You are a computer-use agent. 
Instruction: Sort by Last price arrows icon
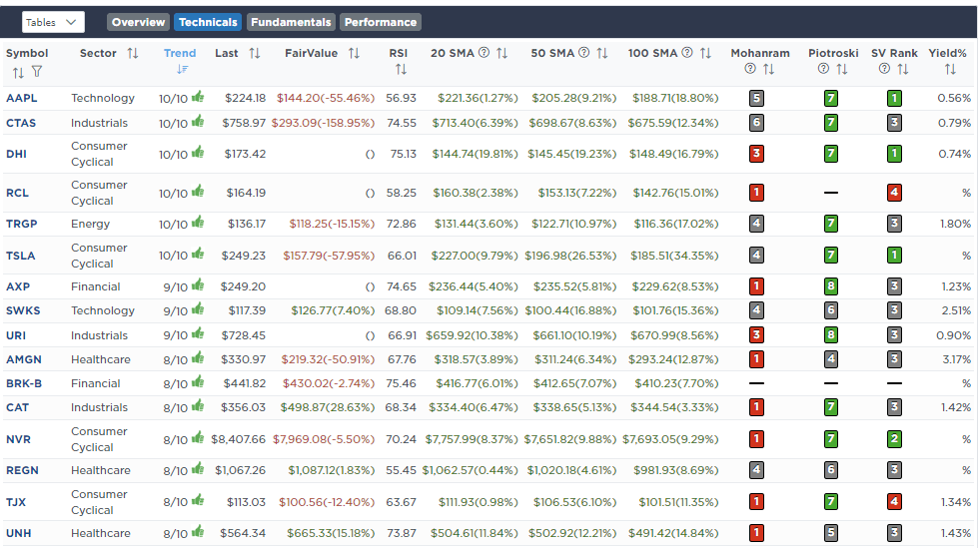coord(254,53)
